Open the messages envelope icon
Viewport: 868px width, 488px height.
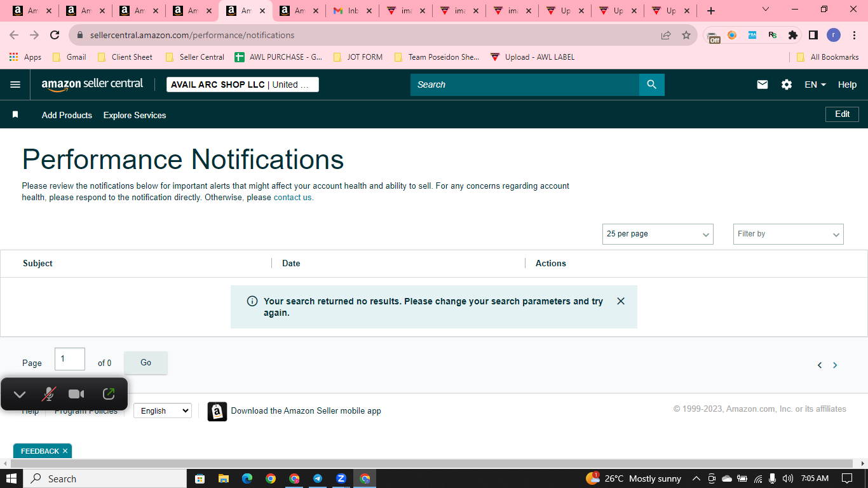coord(763,85)
